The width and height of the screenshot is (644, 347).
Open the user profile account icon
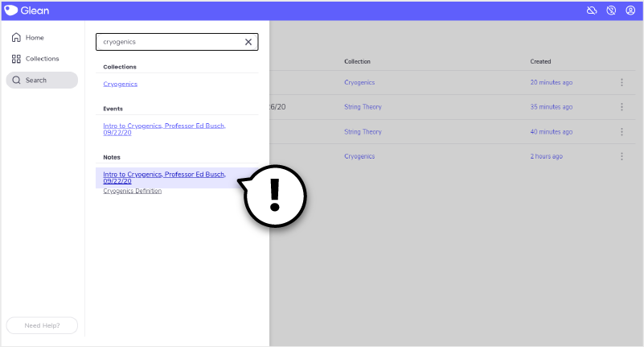(630, 10)
